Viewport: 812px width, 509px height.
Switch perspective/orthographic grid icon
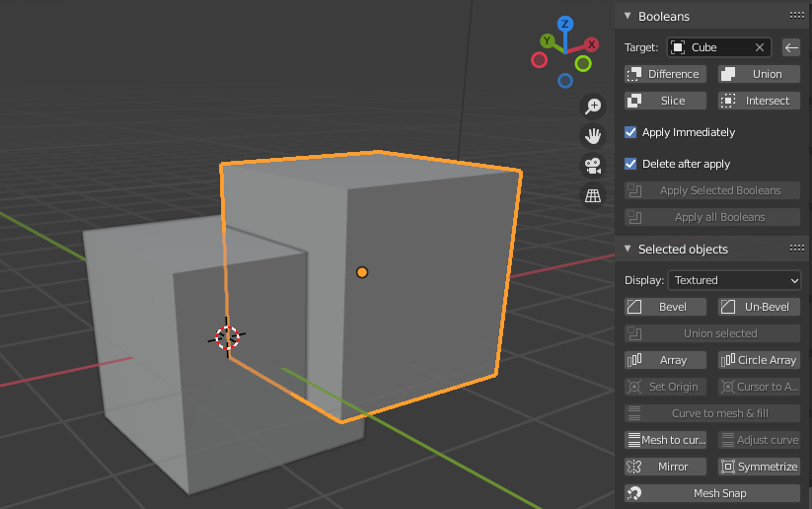pyautogui.click(x=593, y=195)
